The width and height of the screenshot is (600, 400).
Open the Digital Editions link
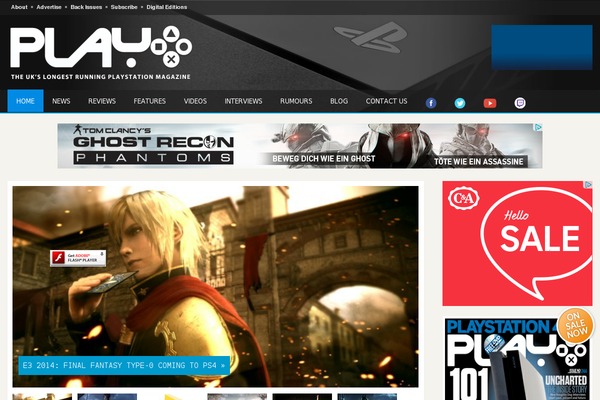click(167, 7)
